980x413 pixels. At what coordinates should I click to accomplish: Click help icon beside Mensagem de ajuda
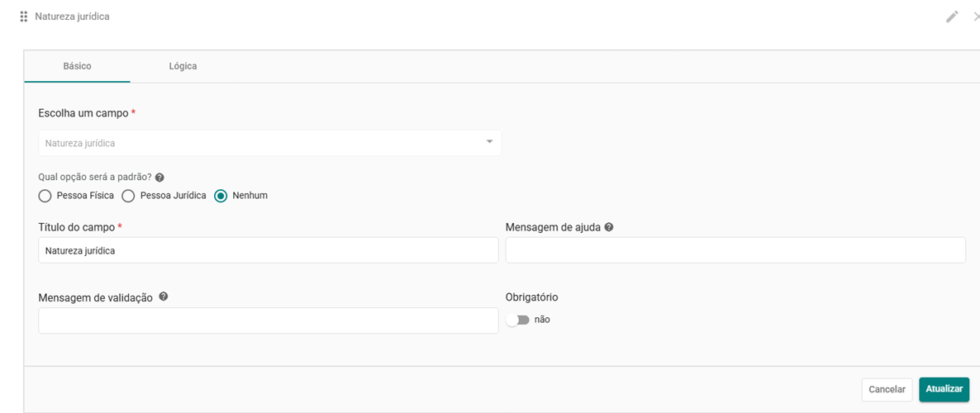pyautogui.click(x=609, y=227)
